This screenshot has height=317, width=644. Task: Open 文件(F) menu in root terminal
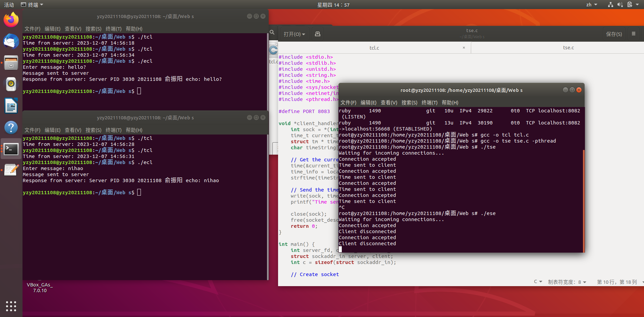pyautogui.click(x=348, y=103)
